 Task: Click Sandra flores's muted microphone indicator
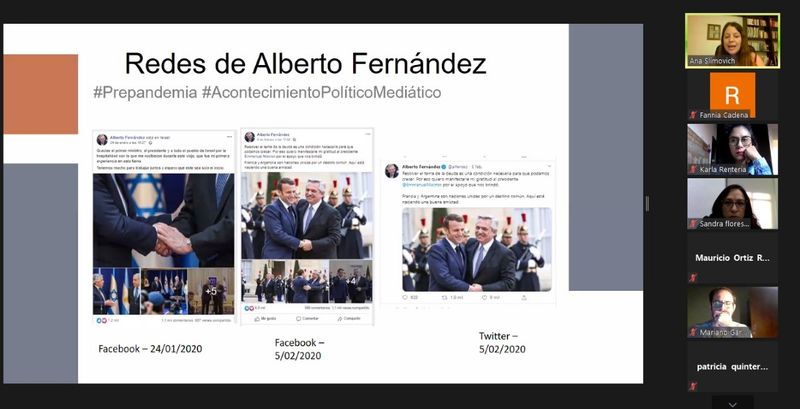coord(692,223)
